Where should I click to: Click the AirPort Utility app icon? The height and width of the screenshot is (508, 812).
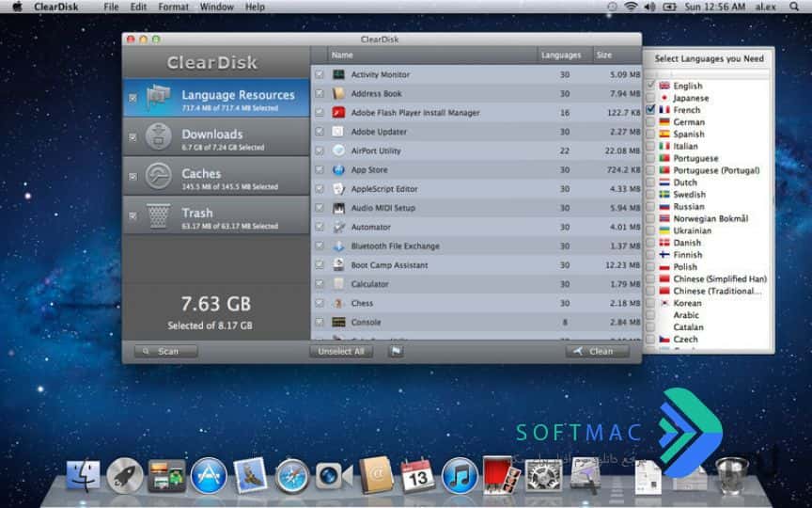[338, 151]
